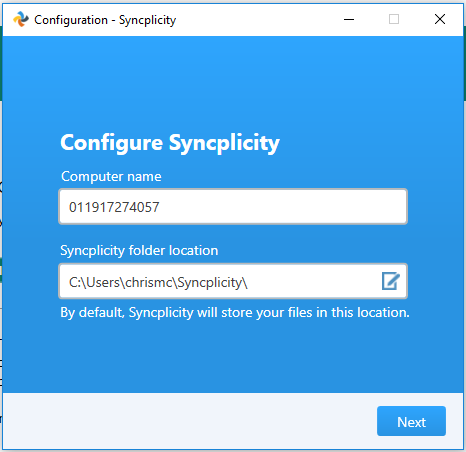Select the 011917274057 computer name value

[x=114, y=207]
